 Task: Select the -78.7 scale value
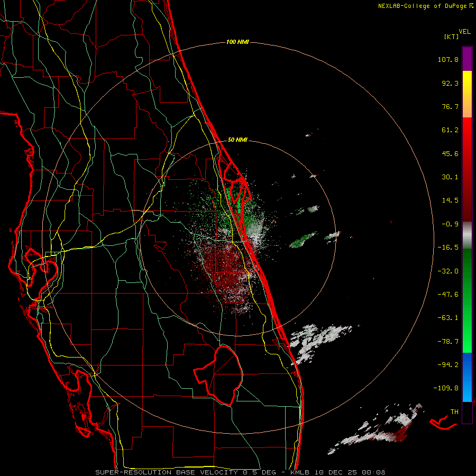pyautogui.click(x=448, y=342)
